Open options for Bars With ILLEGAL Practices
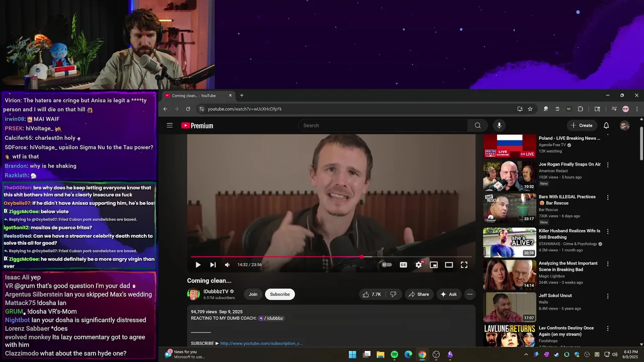 click(x=608, y=198)
